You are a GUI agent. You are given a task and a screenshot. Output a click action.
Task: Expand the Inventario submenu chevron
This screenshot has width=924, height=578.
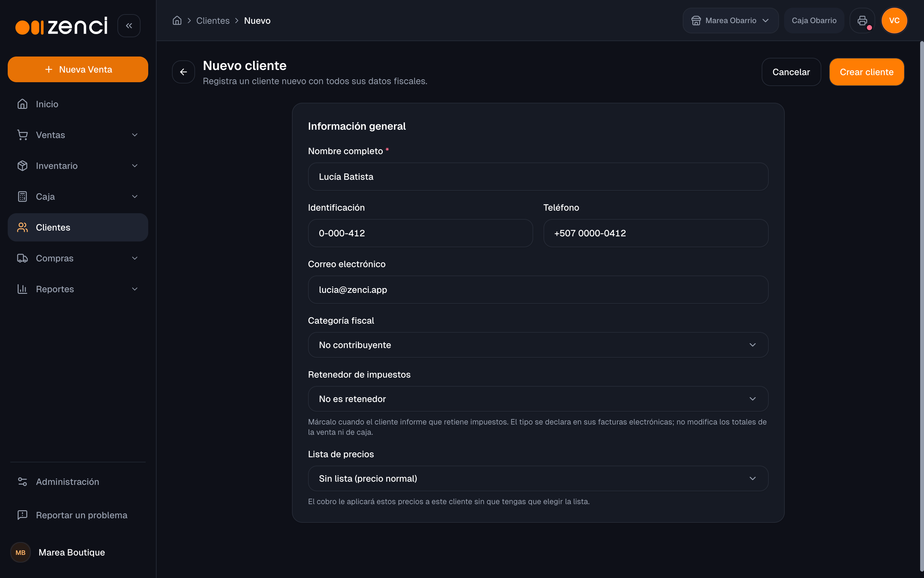[135, 165]
